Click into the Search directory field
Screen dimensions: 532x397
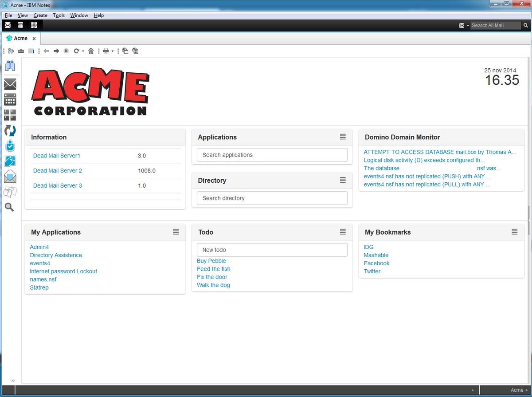click(272, 198)
